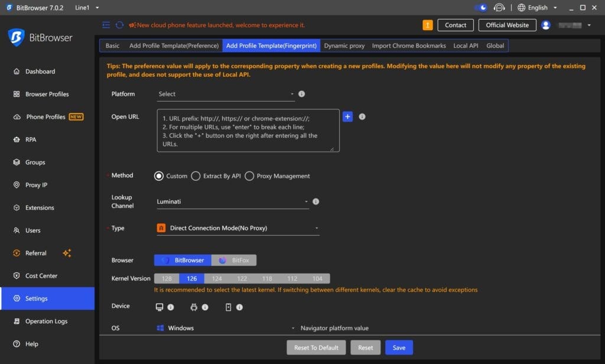Click info icon beside mobile phone device
The height and width of the screenshot is (364, 605).
pos(240,307)
